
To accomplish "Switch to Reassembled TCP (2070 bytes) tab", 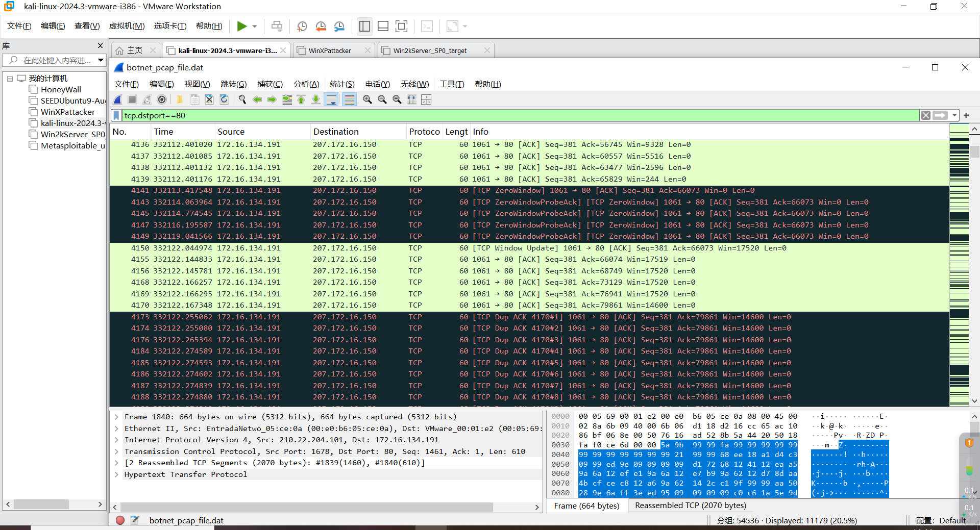I will point(690,506).
